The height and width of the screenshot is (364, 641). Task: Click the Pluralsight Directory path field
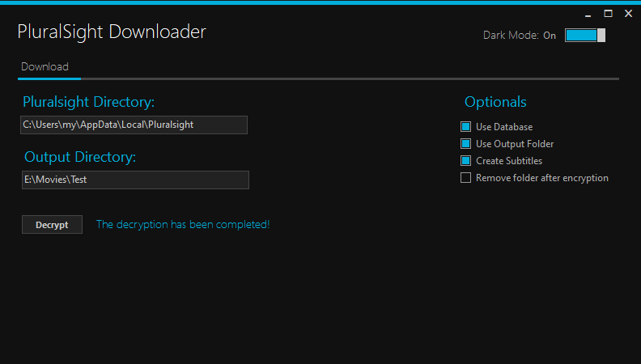point(134,125)
